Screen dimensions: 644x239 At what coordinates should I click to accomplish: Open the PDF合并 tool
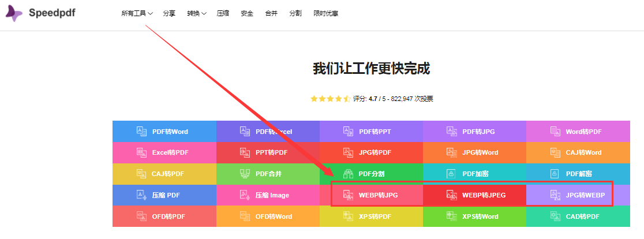click(268, 174)
